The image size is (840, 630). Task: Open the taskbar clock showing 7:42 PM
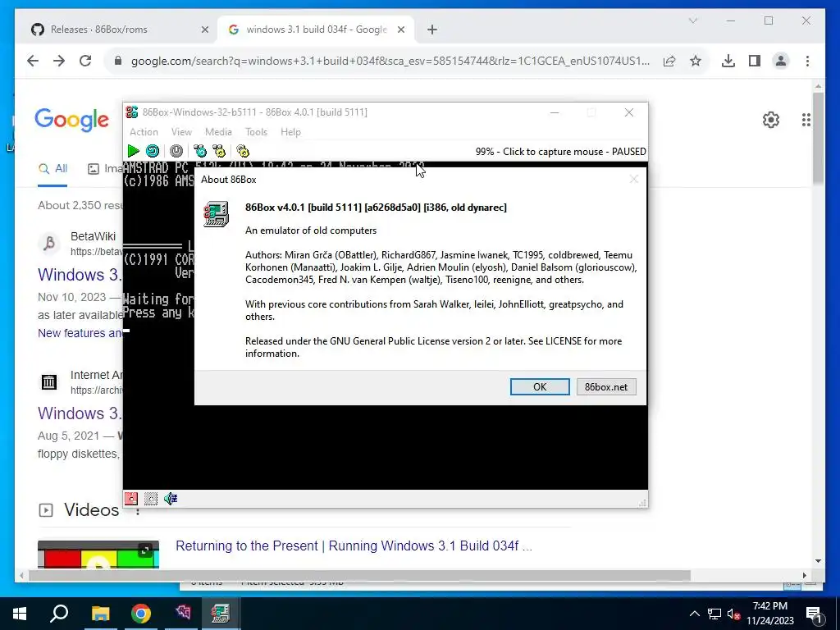769,614
